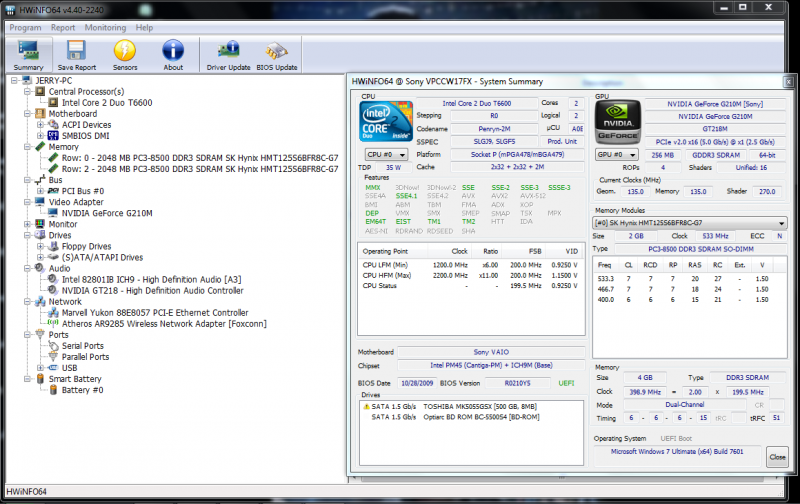Select the Row: 2 memory module entry

pos(199,169)
